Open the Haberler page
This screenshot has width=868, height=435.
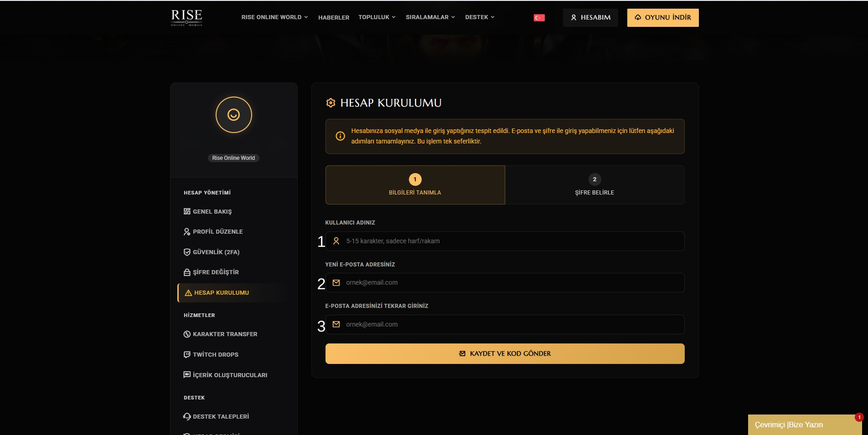point(334,18)
